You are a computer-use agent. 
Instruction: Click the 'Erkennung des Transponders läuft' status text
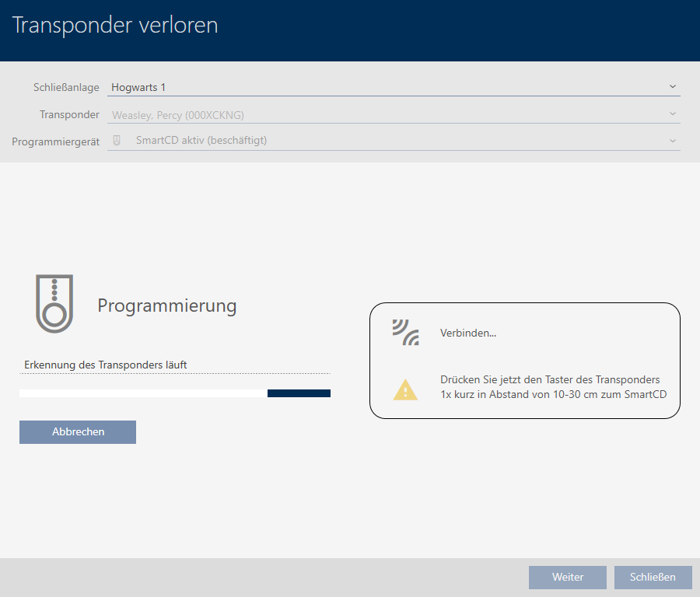pyautogui.click(x=106, y=365)
